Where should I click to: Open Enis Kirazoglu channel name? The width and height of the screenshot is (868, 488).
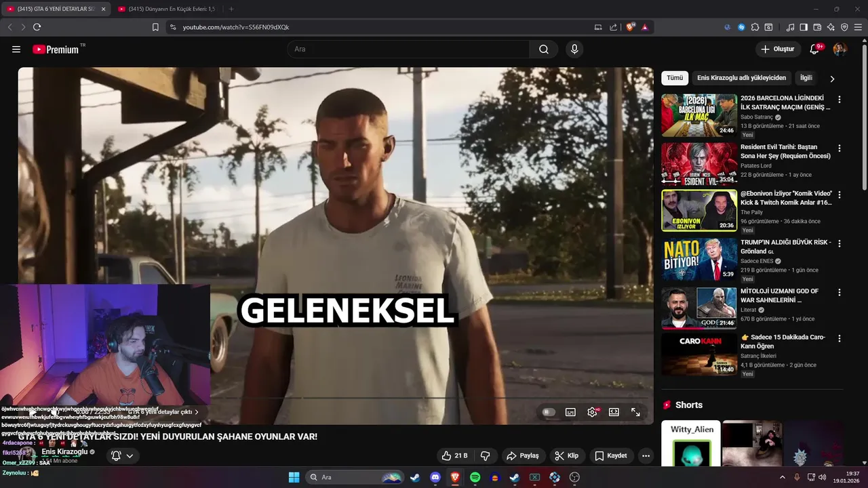(64, 452)
